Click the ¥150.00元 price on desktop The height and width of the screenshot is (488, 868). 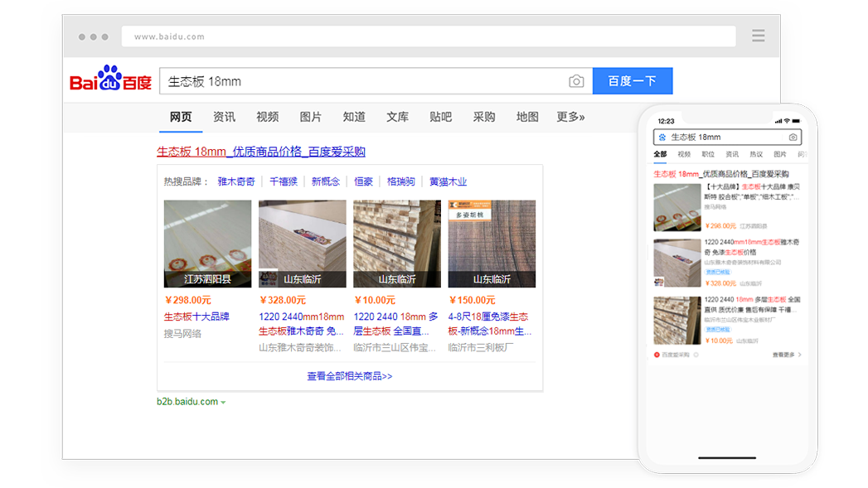[473, 300]
